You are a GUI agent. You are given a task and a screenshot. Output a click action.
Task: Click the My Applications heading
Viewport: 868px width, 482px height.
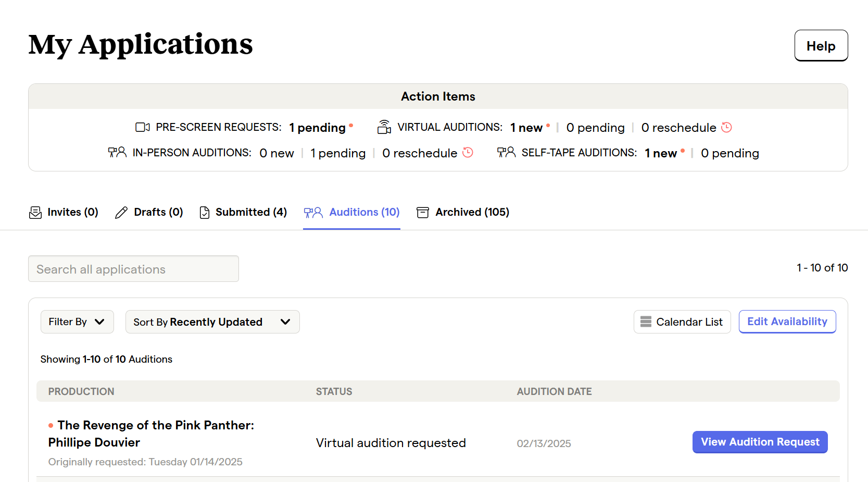(x=141, y=45)
